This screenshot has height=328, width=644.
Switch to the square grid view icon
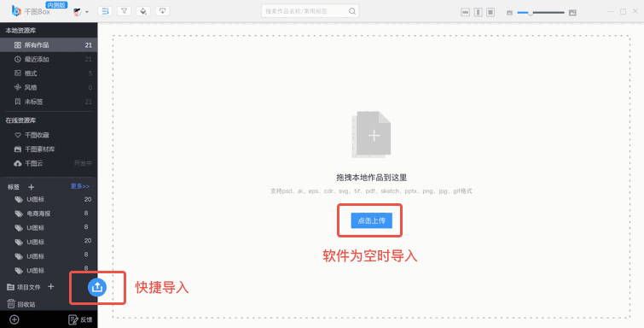490,12
